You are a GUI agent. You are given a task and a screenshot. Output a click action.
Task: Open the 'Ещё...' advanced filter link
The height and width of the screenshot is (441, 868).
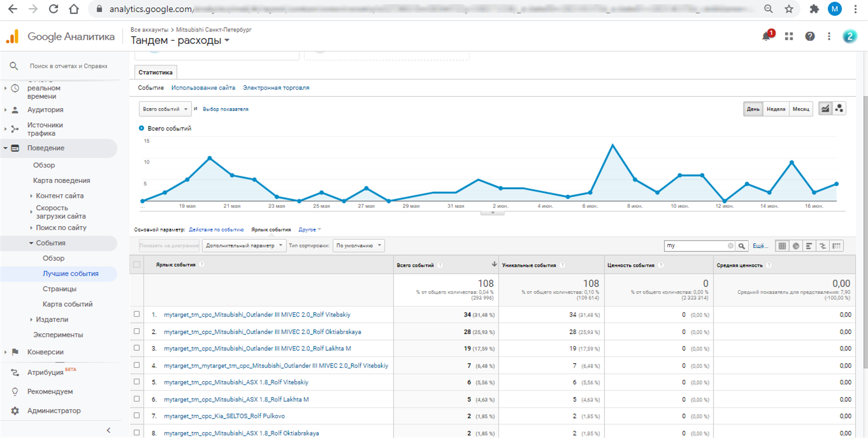click(760, 246)
